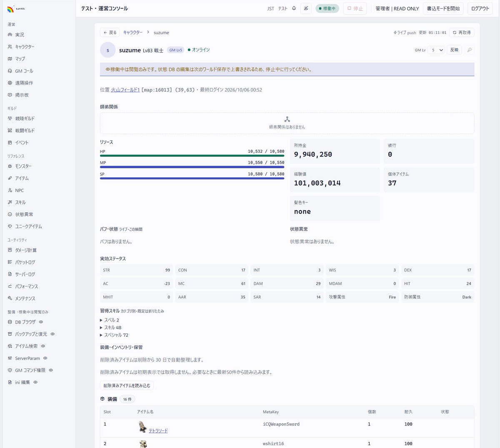Click the rainbow logo in the sidebar

pyautogui.click(x=10, y=9)
